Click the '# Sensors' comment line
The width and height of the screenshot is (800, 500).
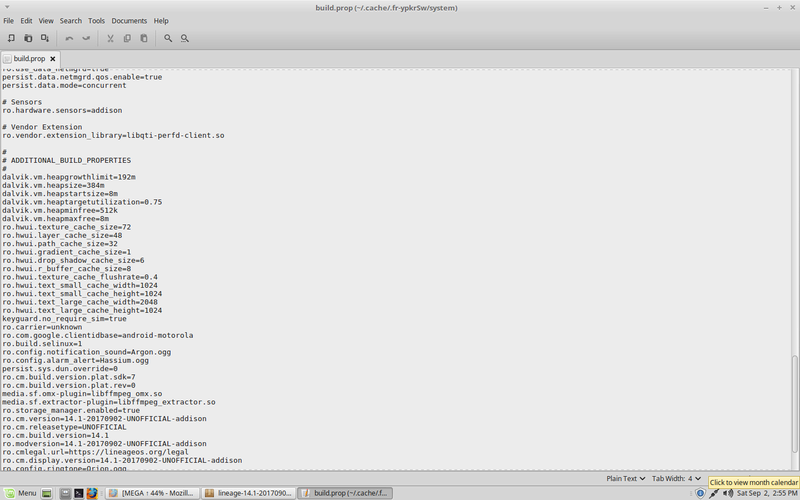point(22,102)
